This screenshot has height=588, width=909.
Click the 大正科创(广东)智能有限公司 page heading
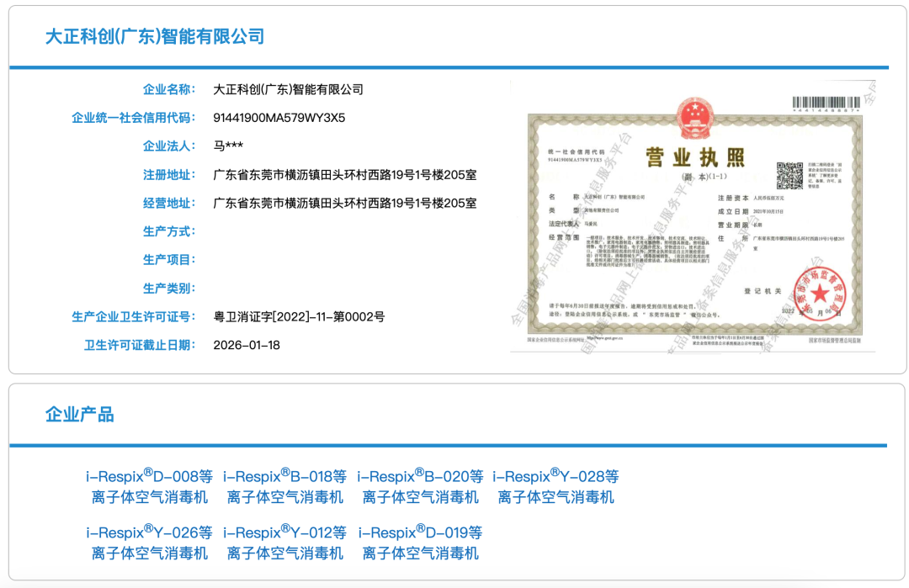tap(155, 36)
